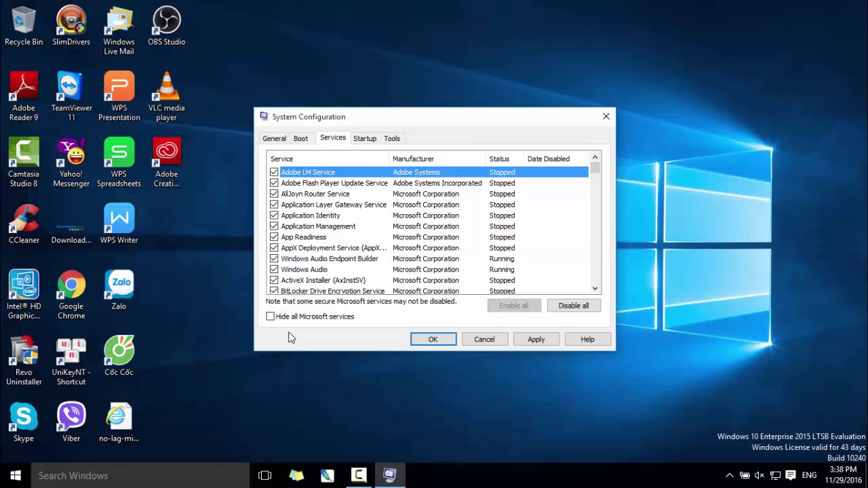Open no-lag-mi desktop file icon
This screenshot has width=868, height=488.
[x=119, y=423]
